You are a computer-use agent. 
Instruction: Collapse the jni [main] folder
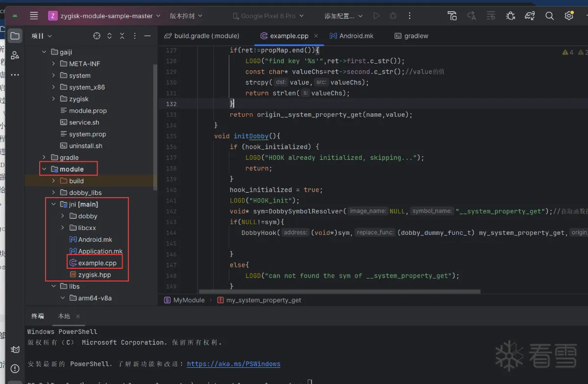pyautogui.click(x=54, y=205)
